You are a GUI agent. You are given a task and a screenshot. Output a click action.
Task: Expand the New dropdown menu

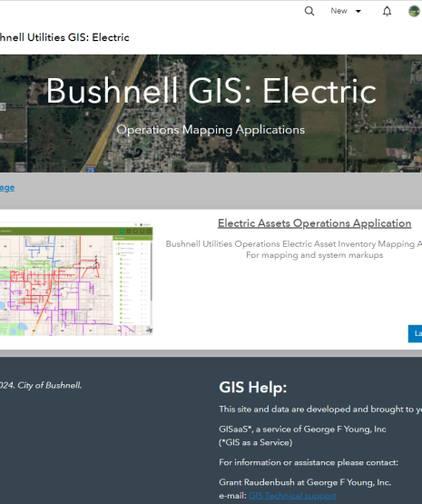(346, 11)
